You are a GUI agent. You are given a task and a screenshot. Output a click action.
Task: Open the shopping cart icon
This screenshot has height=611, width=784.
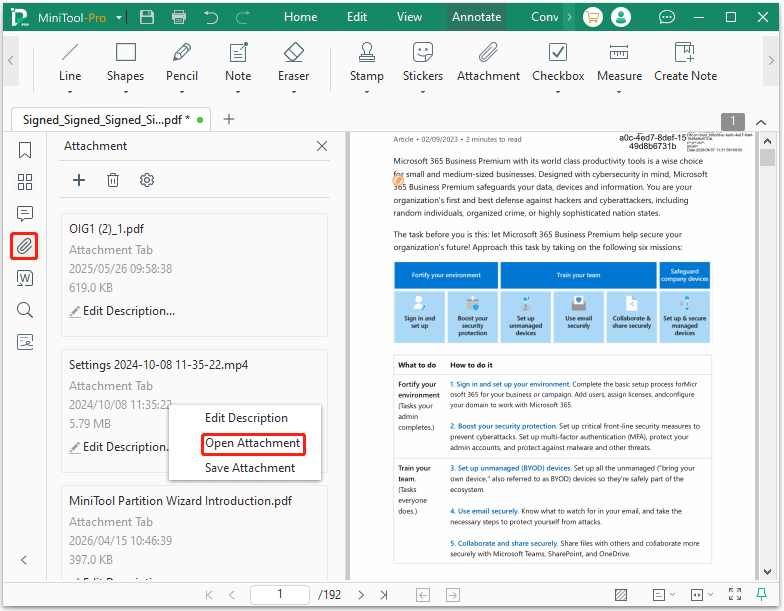pyautogui.click(x=592, y=18)
